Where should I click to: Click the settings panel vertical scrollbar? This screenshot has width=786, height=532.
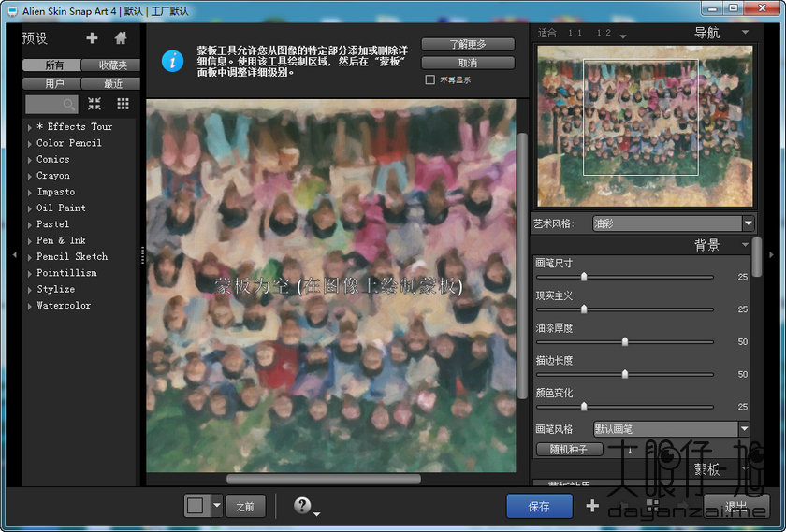(757, 257)
